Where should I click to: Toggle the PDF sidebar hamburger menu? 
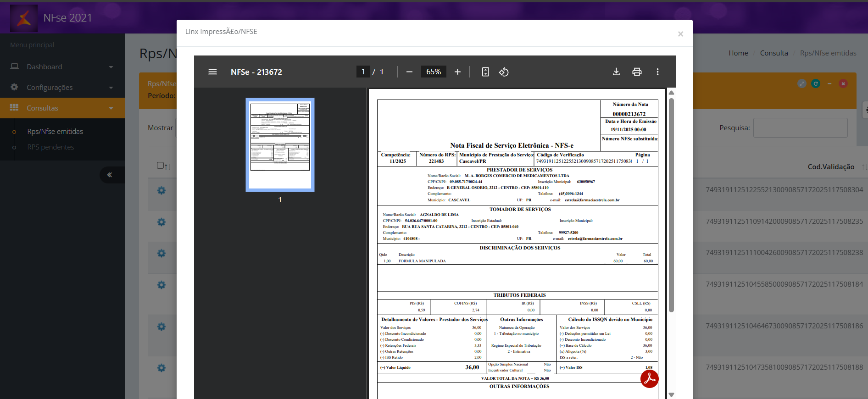212,72
